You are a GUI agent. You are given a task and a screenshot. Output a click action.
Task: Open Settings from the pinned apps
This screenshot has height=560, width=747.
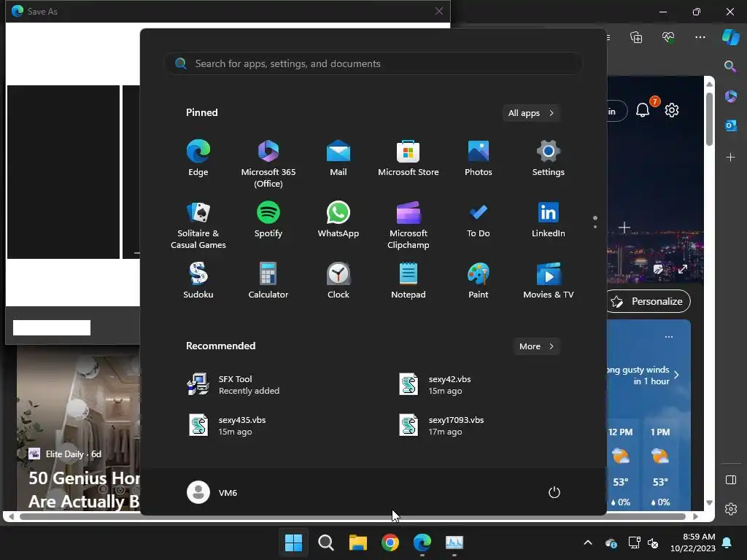tap(549, 158)
